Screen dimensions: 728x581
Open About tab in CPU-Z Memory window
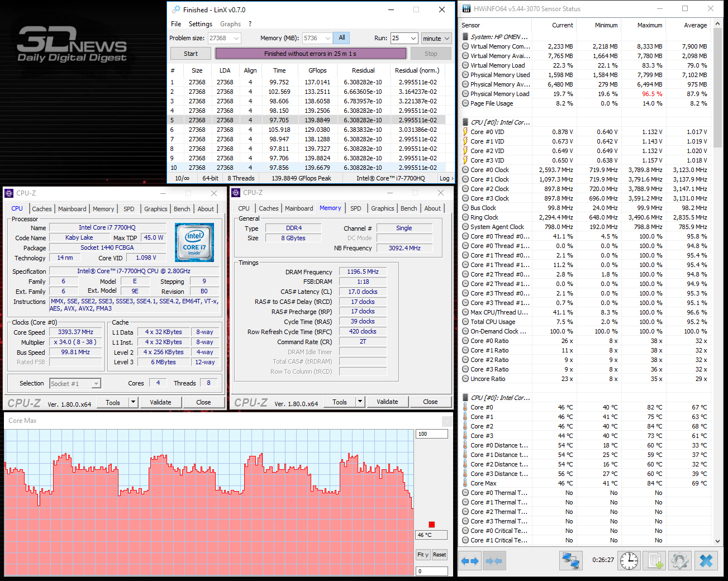pos(432,208)
